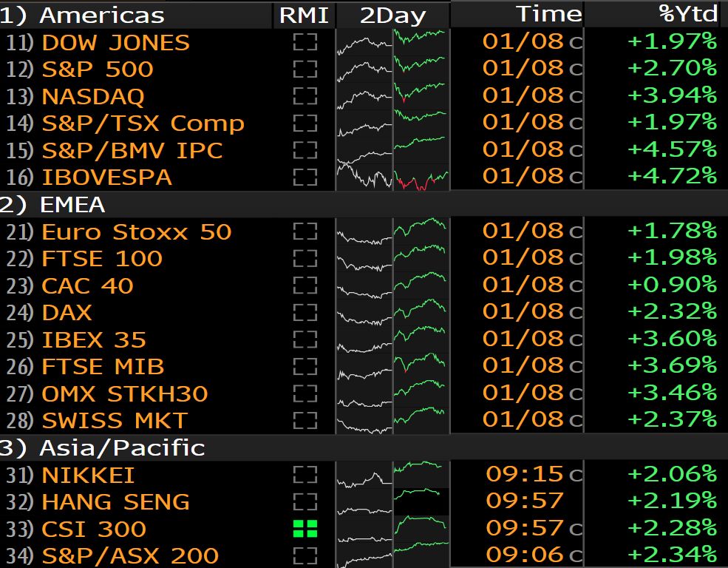This screenshot has height=568, width=728.
Task: Select the 09:06 time for S&P/ASX 200
Action: tap(525, 555)
